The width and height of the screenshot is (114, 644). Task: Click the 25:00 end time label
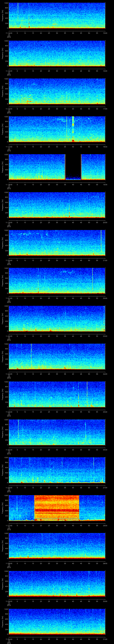(x=105, y=412)
